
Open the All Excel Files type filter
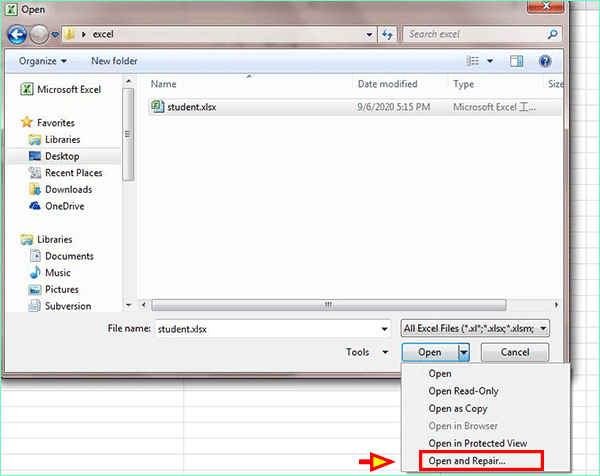[x=475, y=328]
